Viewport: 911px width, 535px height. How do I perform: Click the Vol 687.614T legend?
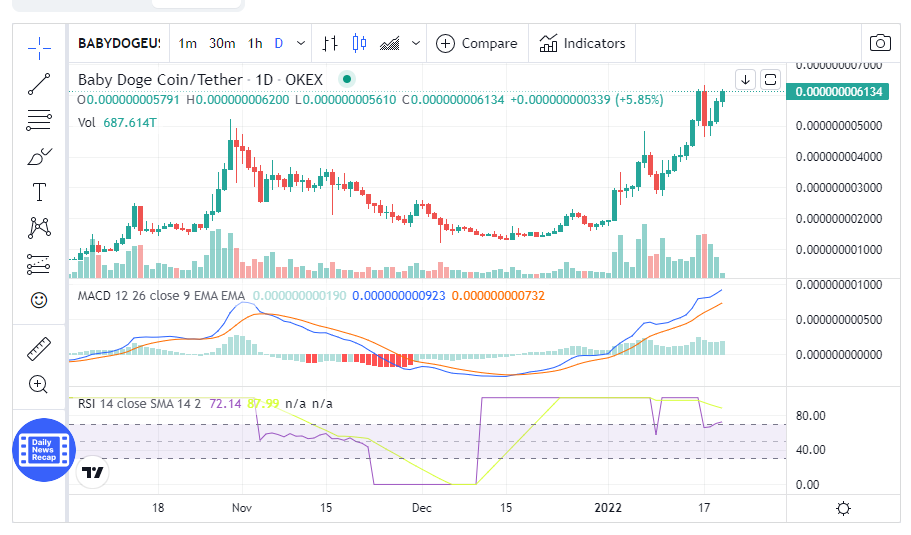[117, 123]
